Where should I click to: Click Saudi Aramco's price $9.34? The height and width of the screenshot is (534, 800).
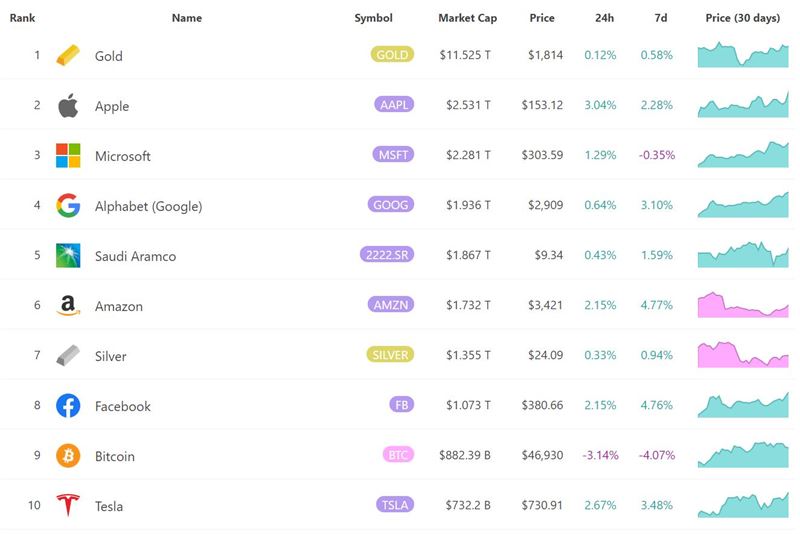548,255
